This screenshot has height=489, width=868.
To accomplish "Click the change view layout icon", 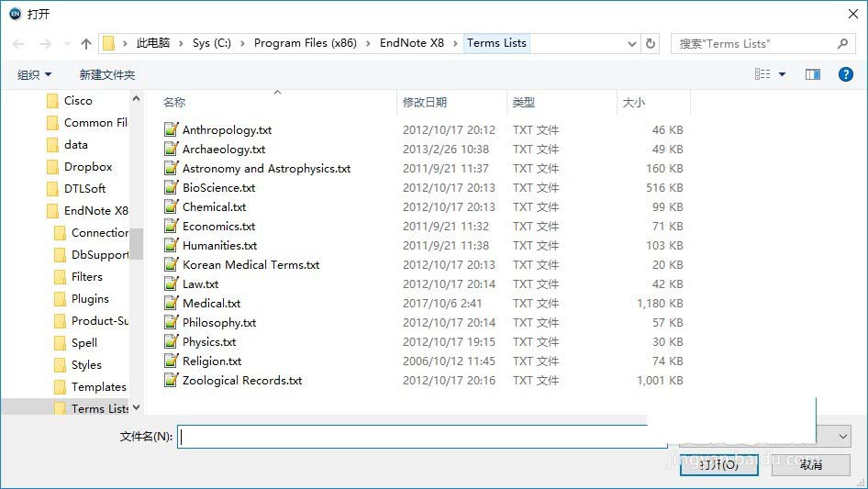I will pos(762,74).
